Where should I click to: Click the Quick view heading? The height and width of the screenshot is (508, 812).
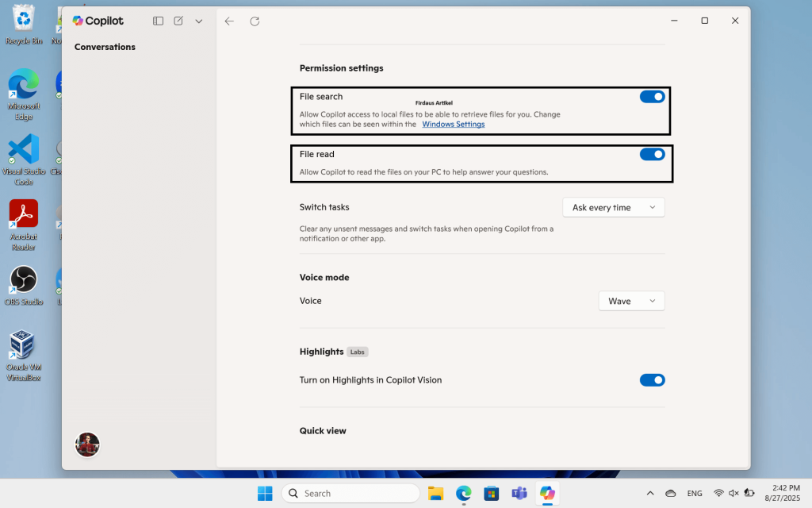(323, 431)
